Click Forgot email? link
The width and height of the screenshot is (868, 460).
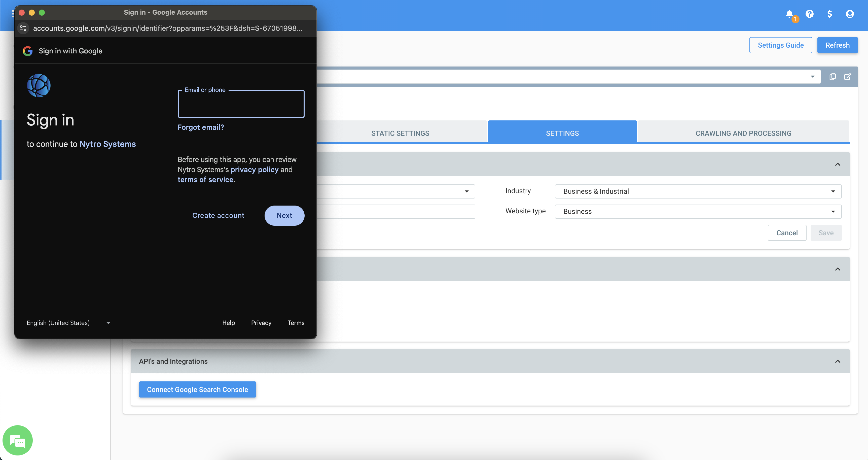[x=201, y=127]
